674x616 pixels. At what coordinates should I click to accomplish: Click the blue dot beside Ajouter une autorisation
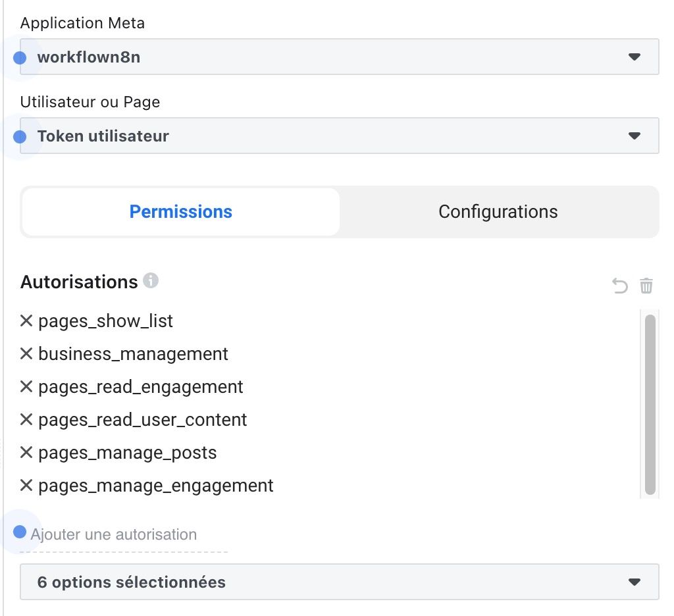click(20, 531)
